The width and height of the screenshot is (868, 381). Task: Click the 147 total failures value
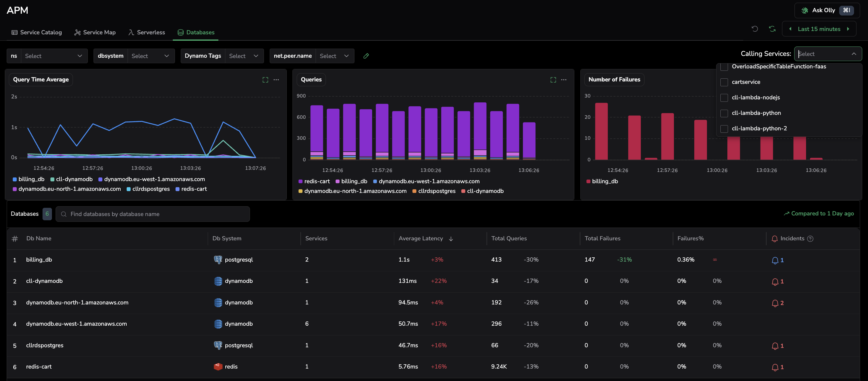click(x=589, y=259)
